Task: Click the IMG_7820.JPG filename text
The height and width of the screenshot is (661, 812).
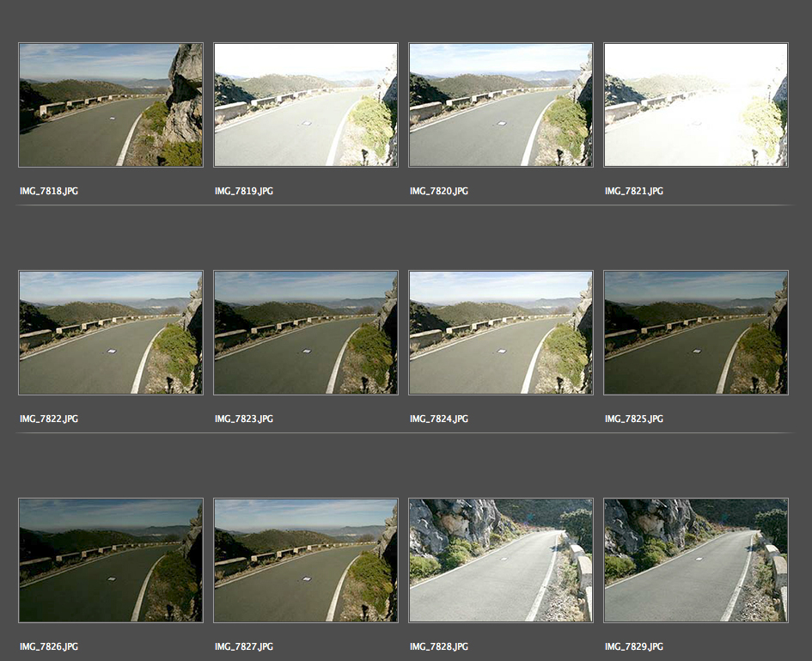Action: [x=439, y=191]
